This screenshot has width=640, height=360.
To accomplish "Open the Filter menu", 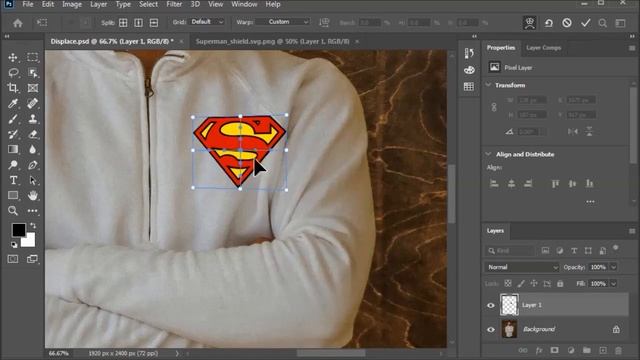I will (x=174, y=4).
